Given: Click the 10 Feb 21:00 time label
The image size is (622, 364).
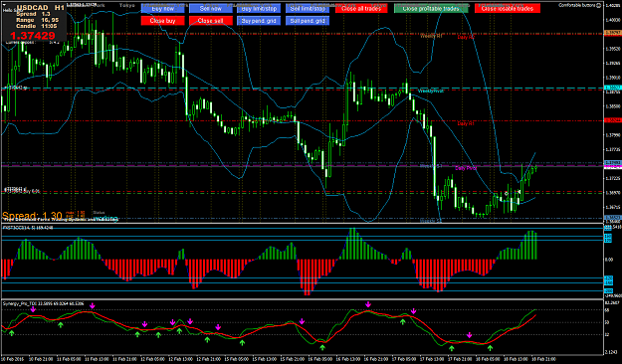Looking at the screenshot, I should click(41, 359).
